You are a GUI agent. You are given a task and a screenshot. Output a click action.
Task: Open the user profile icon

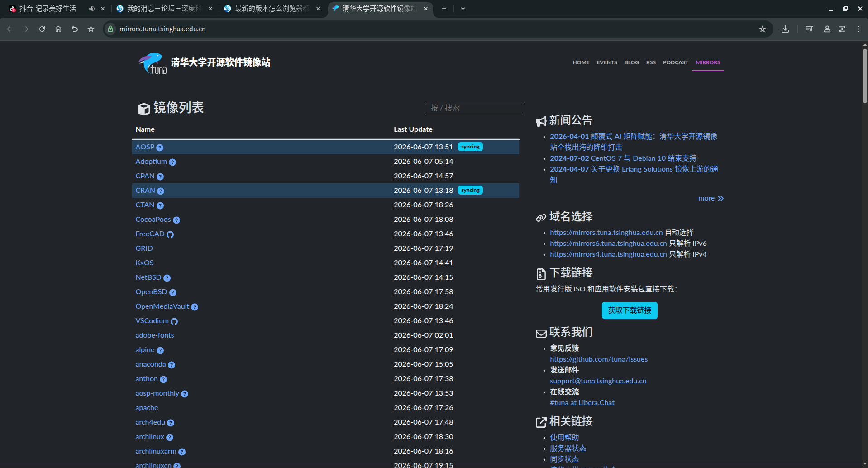pos(827,29)
